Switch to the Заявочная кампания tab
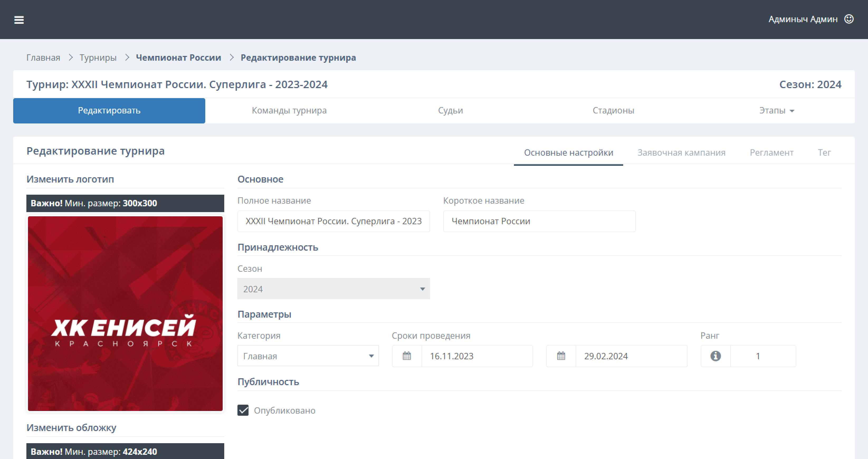Viewport: 868px width, 459px height. pyautogui.click(x=681, y=153)
